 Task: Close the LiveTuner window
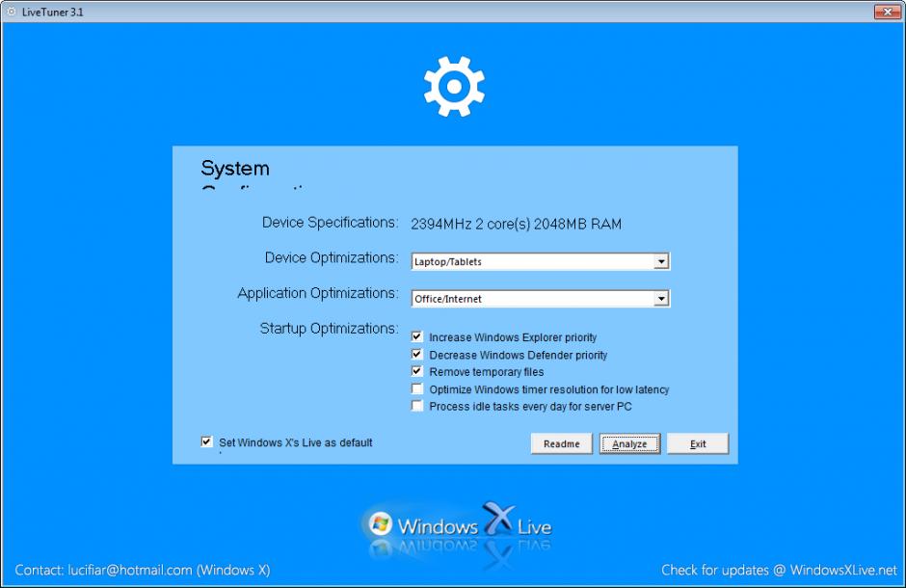887,12
